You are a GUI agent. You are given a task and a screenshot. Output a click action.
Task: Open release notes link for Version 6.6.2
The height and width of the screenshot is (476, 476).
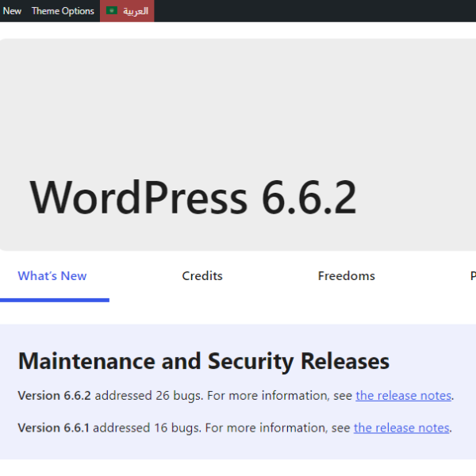404,396
